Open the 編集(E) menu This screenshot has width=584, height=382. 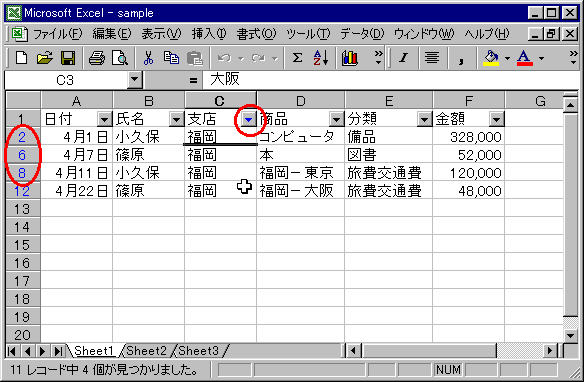pyautogui.click(x=112, y=34)
